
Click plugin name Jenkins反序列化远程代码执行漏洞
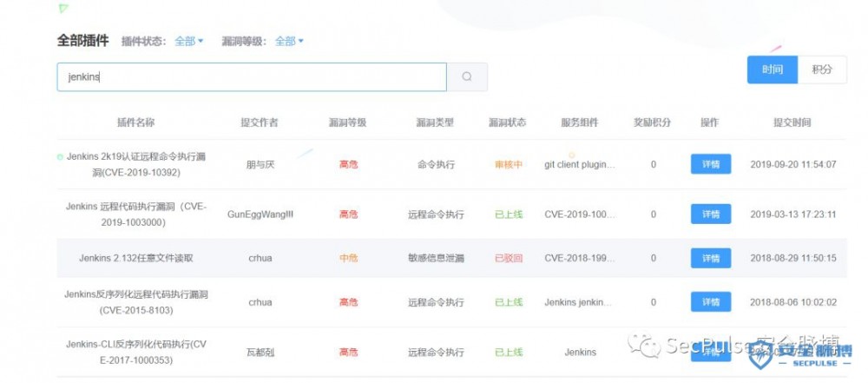tap(136, 302)
